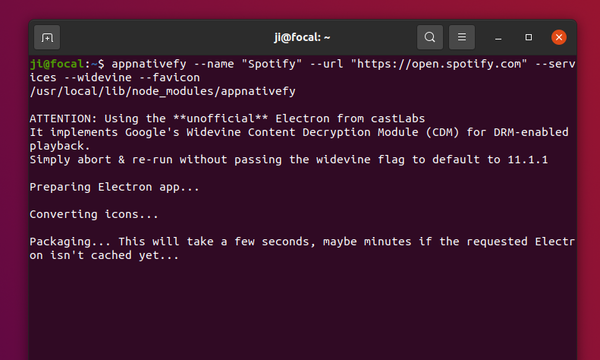Viewport: 600px width, 360px height.
Task: Maximize the terminal window
Action: pos(528,37)
